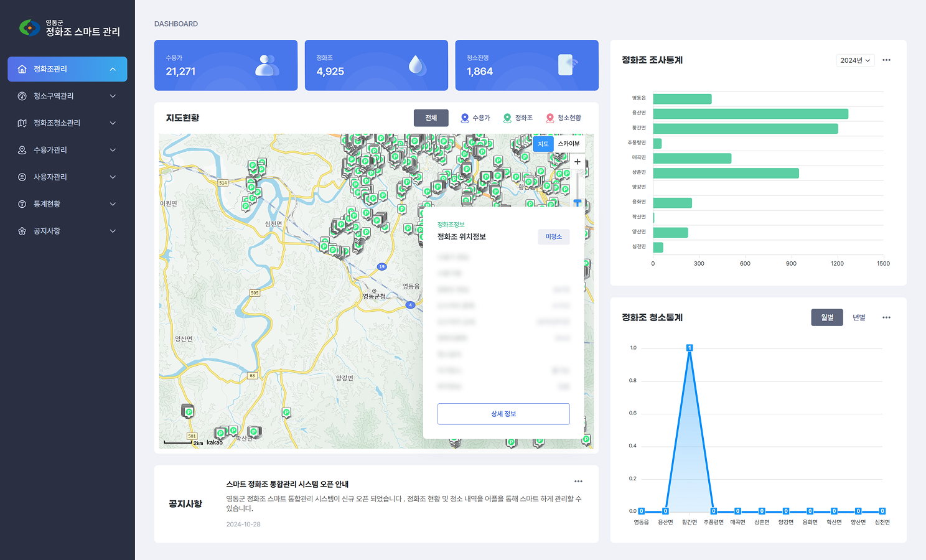Click the 수용가관리 person icon
Viewport: 926px width, 560px height.
coord(22,150)
